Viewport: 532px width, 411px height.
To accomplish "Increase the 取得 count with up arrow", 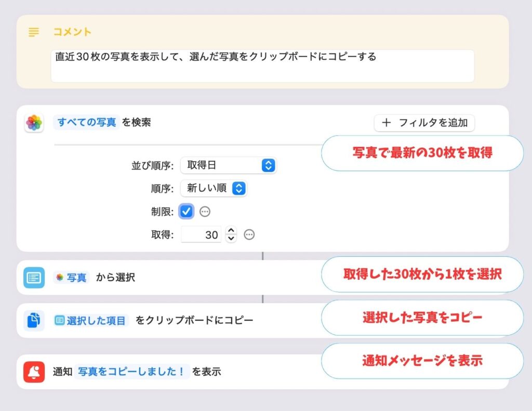I will coord(231,230).
